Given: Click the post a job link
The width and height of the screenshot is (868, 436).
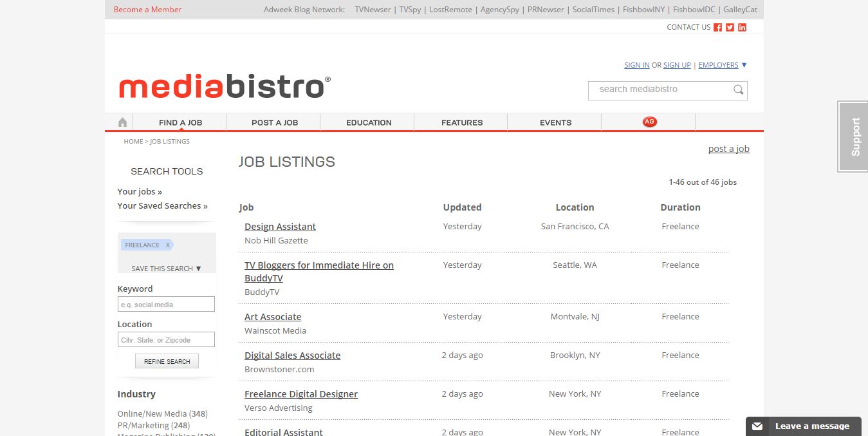Looking at the screenshot, I should tap(729, 149).
